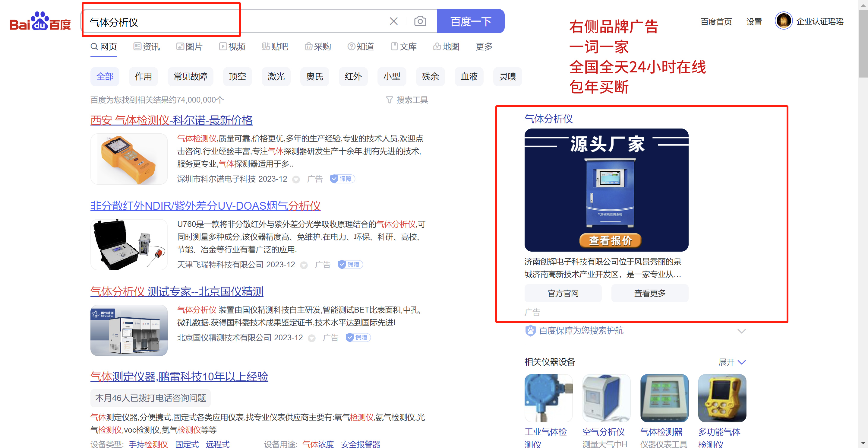
Task: Expand the 更多 menu
Action: (484, 46)
